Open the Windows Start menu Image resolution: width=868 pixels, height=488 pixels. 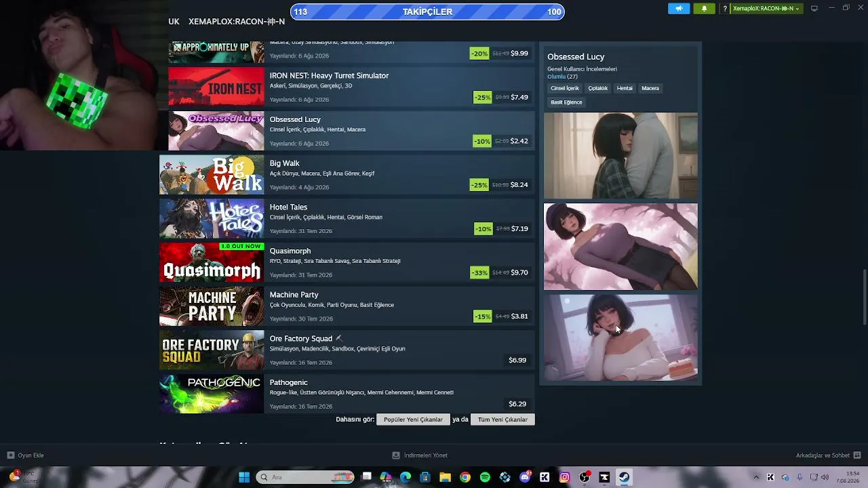pyautogui.click(x=244, y=477)
